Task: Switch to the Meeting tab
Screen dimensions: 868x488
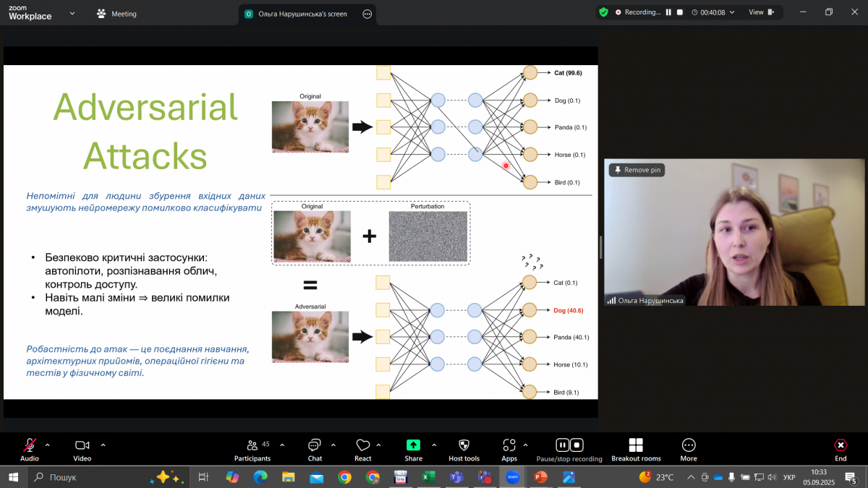Action: [x=116, y=14]
